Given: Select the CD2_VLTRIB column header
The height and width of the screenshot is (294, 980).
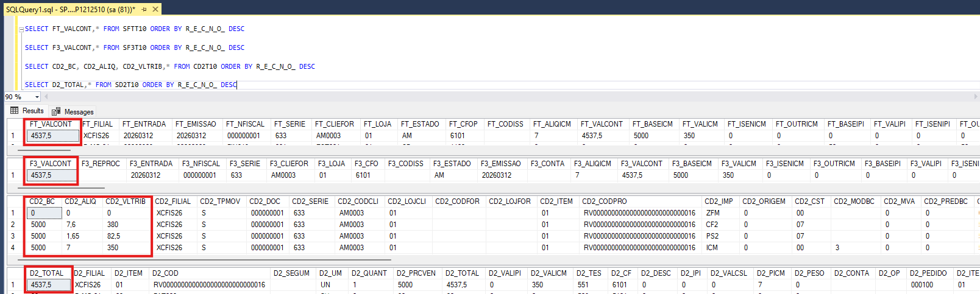Looking at the screenshot, I should coord(126,201).
